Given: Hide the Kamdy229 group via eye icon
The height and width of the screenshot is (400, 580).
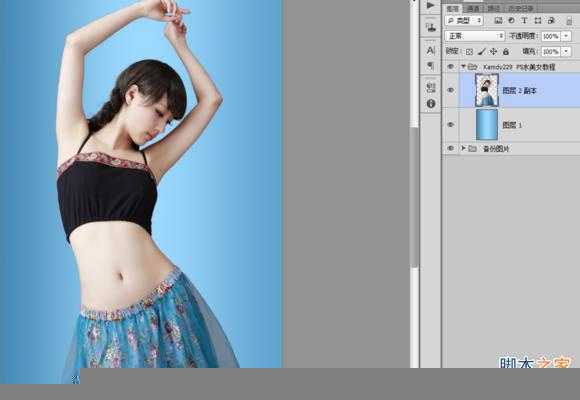Looking at the screenshot, I should (450, 67).
